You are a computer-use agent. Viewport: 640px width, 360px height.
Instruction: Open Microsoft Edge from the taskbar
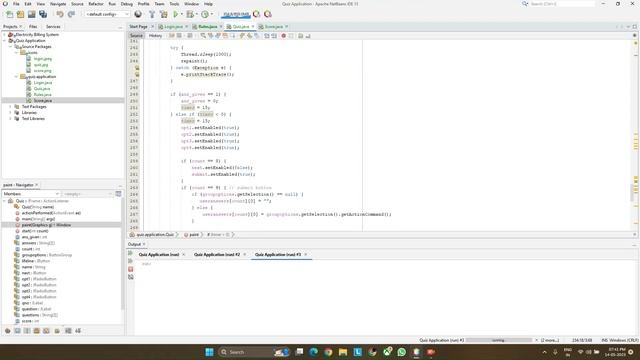tap(313, 352)
